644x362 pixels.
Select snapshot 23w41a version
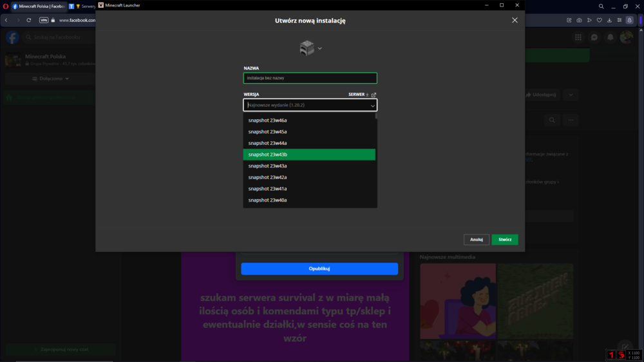pos(309,189)
